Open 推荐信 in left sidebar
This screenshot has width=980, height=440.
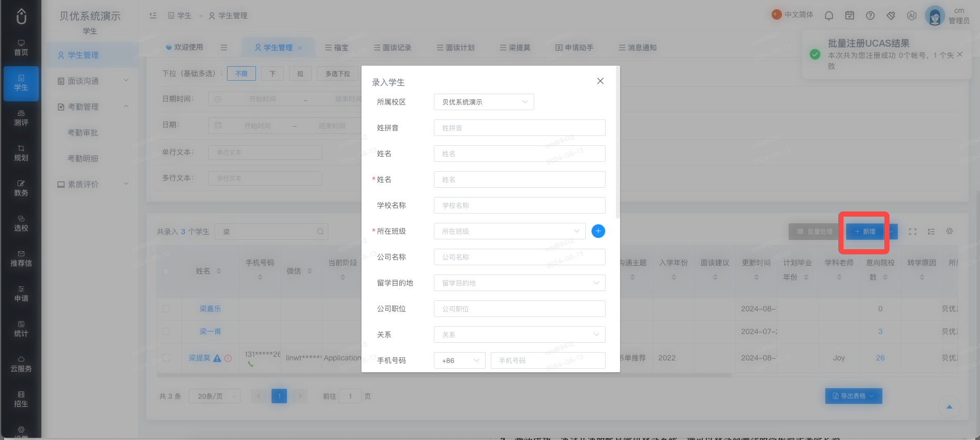pyautogui.click(x=21, y=259)
